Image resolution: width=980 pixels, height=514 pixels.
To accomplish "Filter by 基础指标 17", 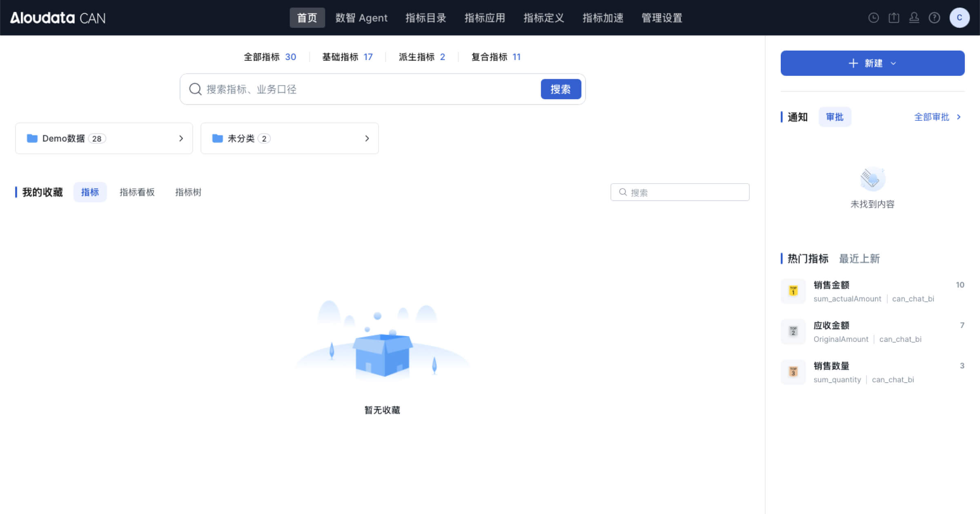I will point(347,57).
